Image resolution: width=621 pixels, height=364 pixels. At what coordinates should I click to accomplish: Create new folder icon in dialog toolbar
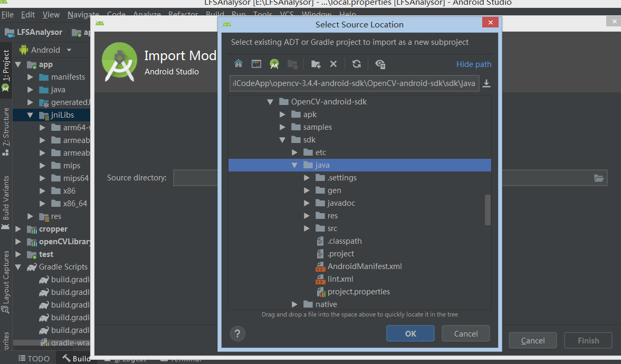click(316, 64)
